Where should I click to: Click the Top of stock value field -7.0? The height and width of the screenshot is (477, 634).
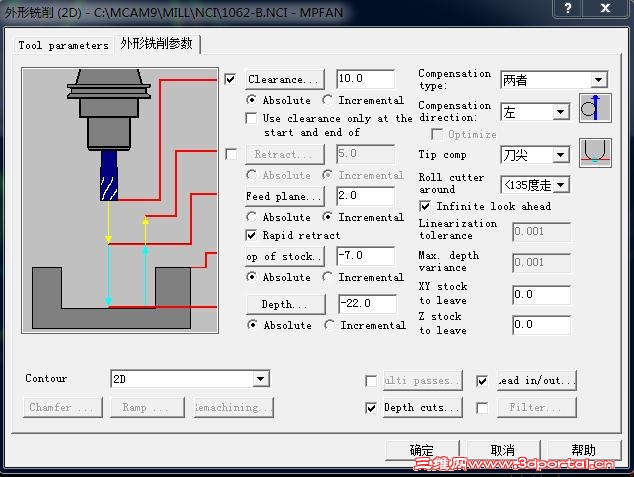(x=365, y=256)
